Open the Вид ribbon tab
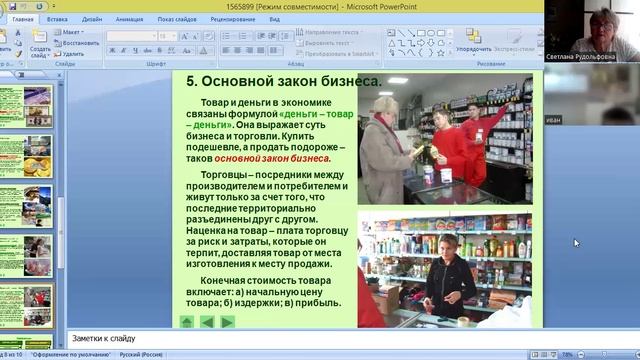640x360 pixels. tap(275, 19)
